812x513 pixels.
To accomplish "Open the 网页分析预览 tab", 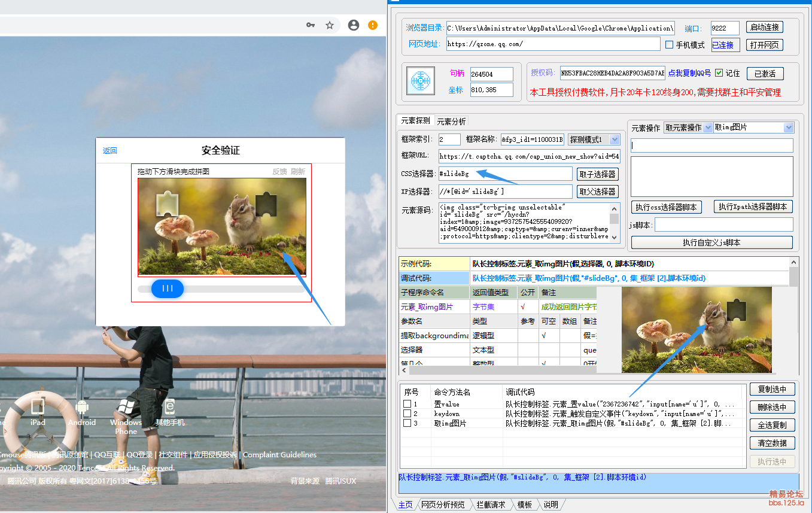I will 443,505.
